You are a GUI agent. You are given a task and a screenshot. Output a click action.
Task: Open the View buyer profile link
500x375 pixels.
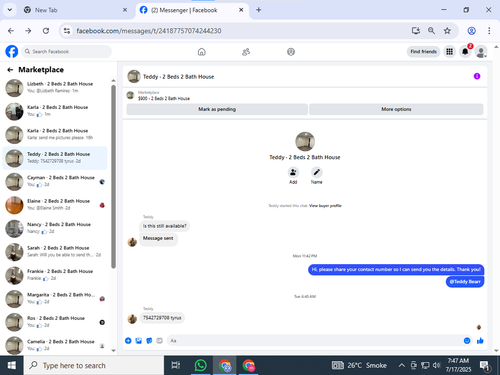[325, 206]
